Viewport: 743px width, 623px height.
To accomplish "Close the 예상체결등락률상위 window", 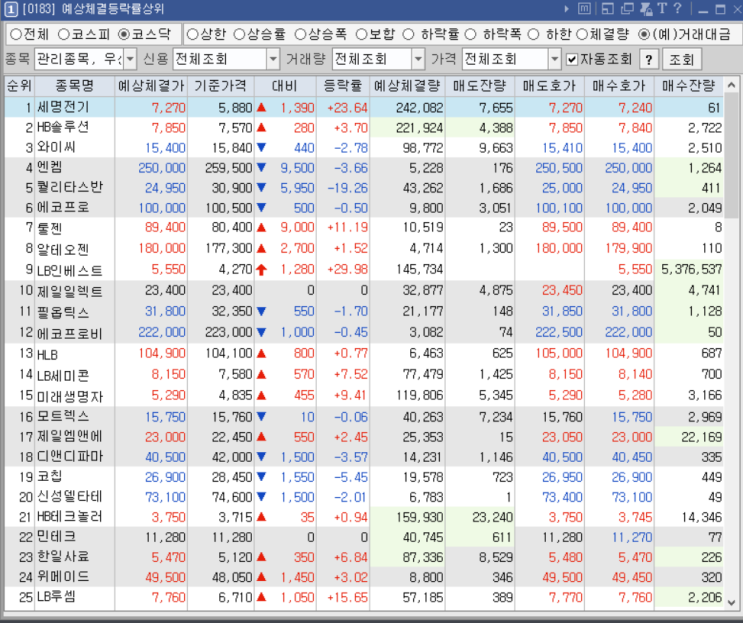I will [737, 9].
